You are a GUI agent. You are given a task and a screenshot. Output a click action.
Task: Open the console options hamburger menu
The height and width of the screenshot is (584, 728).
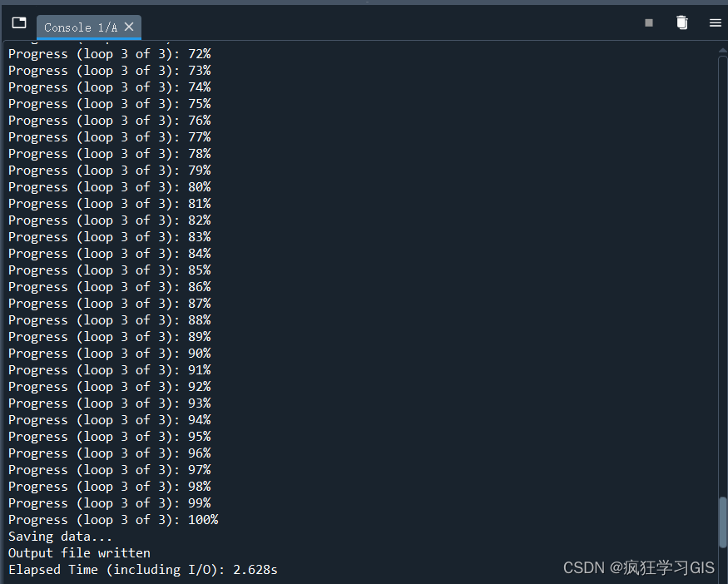point(716,22)
